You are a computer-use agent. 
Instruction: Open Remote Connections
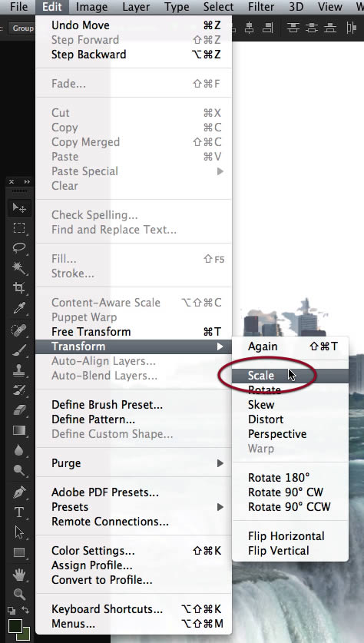[134, 522]
